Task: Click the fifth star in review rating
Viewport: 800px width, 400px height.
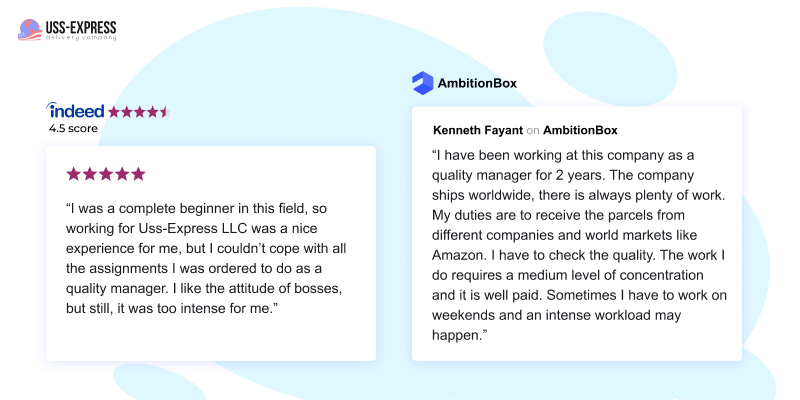Action: click(x=138, y=174)
